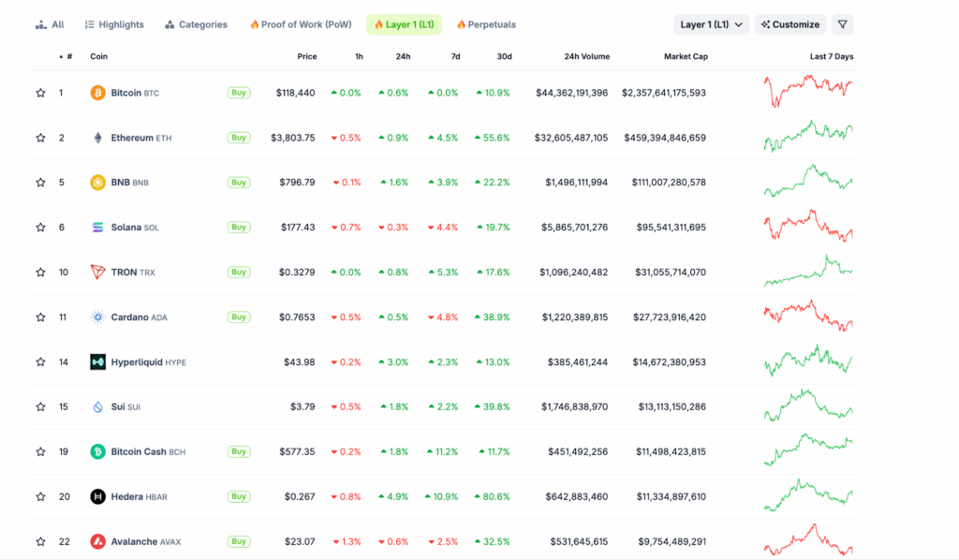Click Buy next to Bitcoin
The image size is (959, 560).
(239, 93)
